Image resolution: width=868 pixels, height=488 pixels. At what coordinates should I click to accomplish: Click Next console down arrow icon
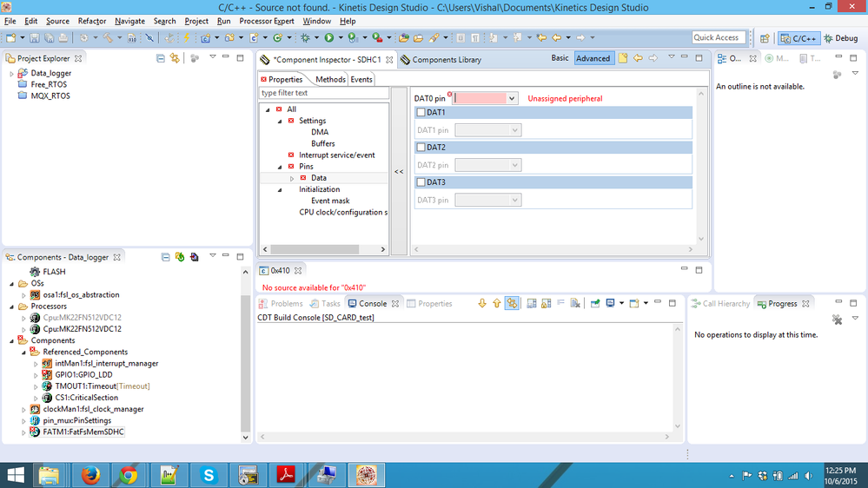482,303
